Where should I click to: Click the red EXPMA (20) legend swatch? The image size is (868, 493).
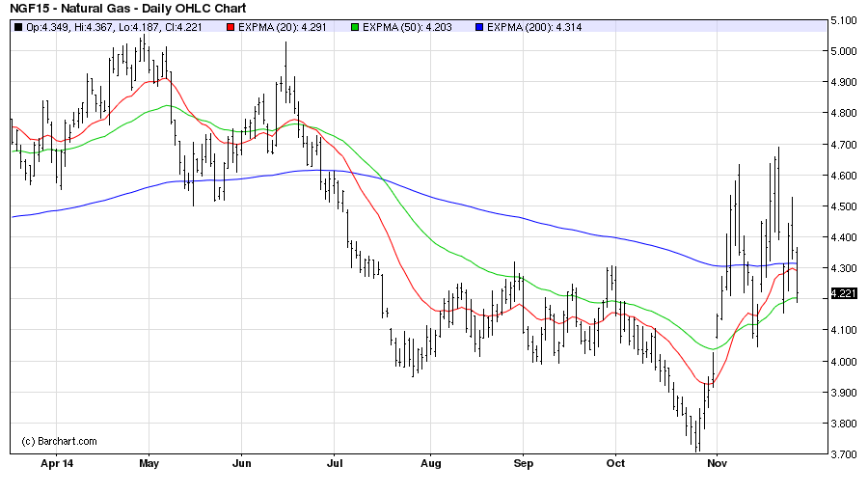tap(230, 27)
